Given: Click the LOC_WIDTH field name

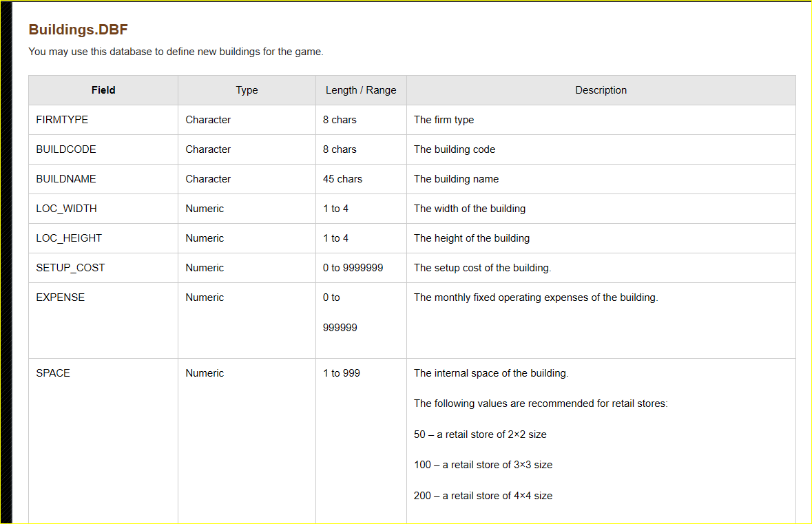Looking at the screenshot, I should pos(66,209).
